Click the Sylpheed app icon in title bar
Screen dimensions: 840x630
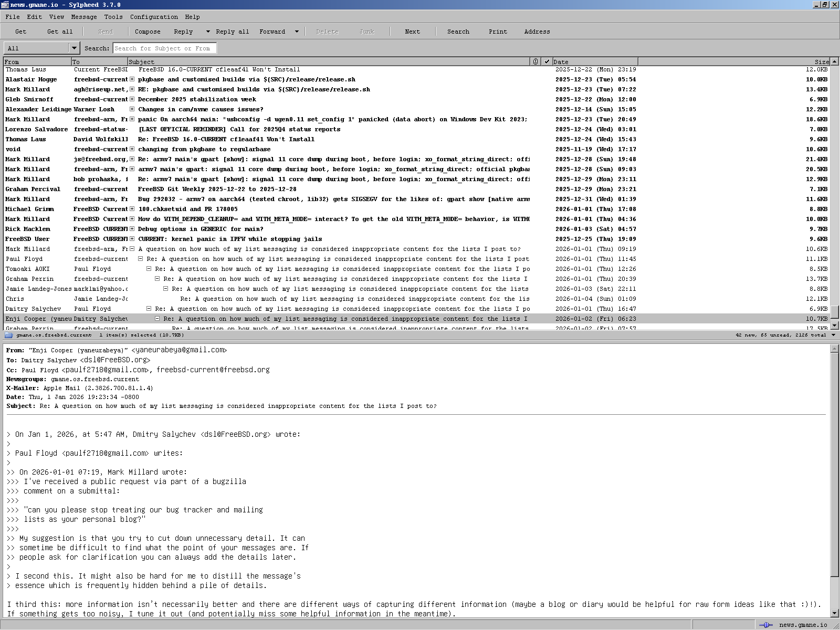click(5, 5)
